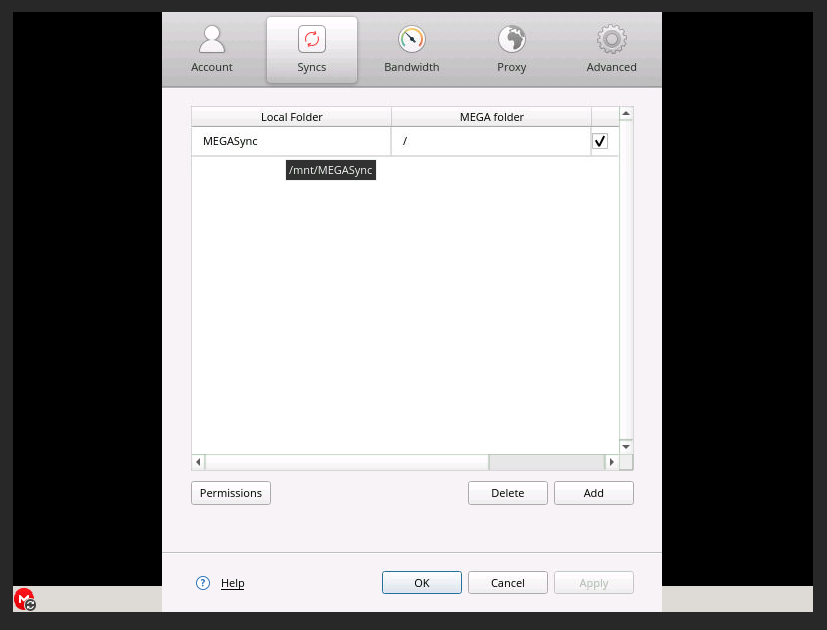The width and height of the screenshot is (827, 630).
Task: Click the horizontal scrollbar right arrow
Action: click(x=612, y=462)
